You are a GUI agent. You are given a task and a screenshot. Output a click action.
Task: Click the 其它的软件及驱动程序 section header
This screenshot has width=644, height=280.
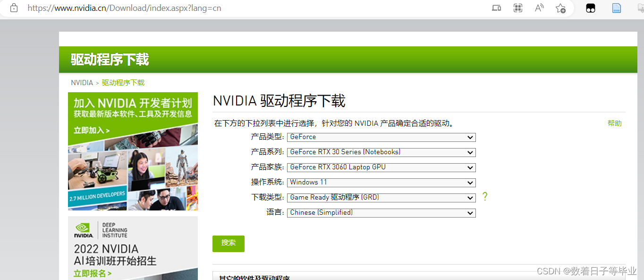[254, 277]
